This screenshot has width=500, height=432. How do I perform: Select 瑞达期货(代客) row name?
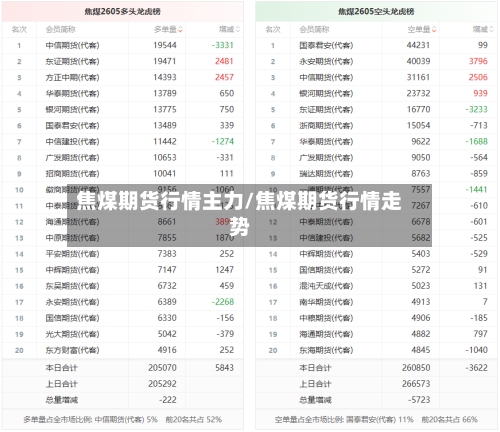point(326,174)
